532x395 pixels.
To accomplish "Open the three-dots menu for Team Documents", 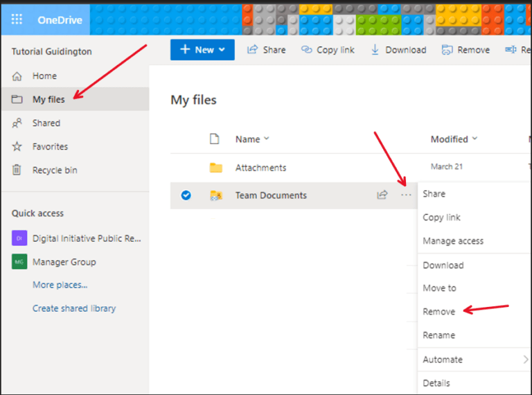I will click(x=406, y=195).
